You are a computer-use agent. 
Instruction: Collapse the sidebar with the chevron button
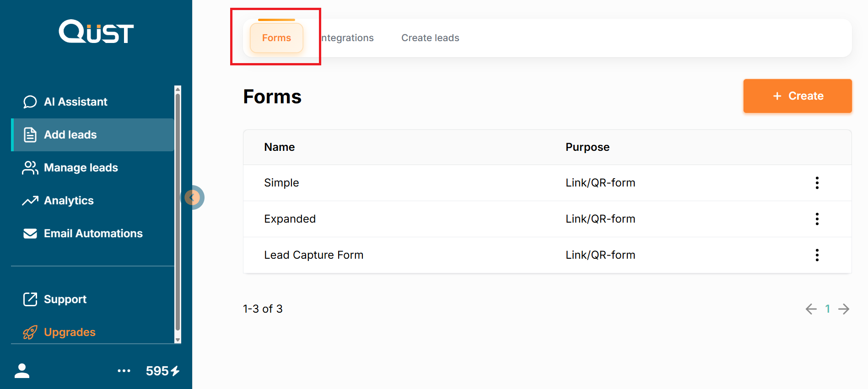coord(193,197)
